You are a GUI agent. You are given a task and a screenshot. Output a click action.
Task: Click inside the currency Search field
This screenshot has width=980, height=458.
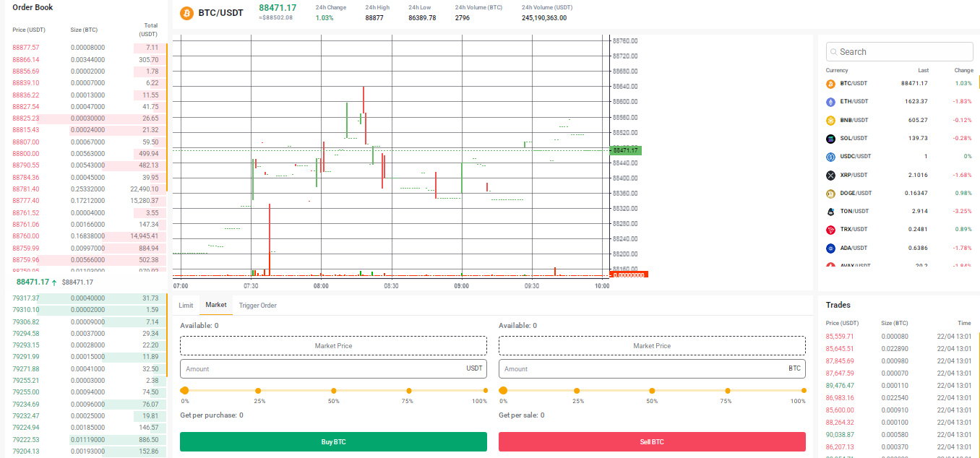pyautogui.click(x=899, y=51)
